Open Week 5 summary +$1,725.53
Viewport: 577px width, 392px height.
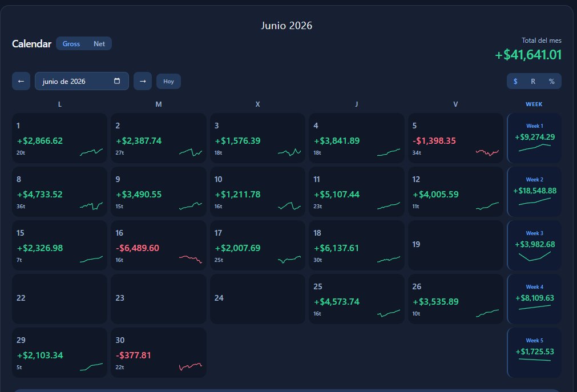pyautogui.click(x=534, y=353)
